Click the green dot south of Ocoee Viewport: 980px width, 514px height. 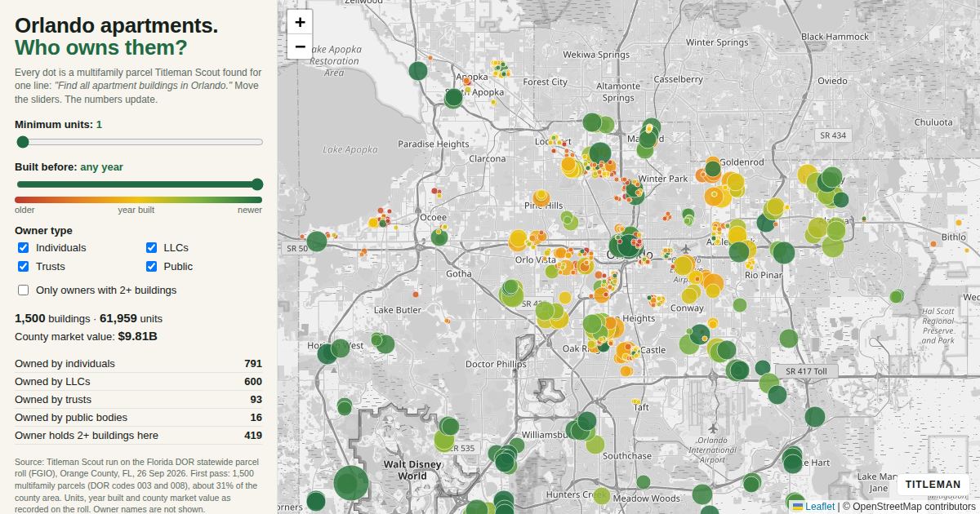[439, 238]
